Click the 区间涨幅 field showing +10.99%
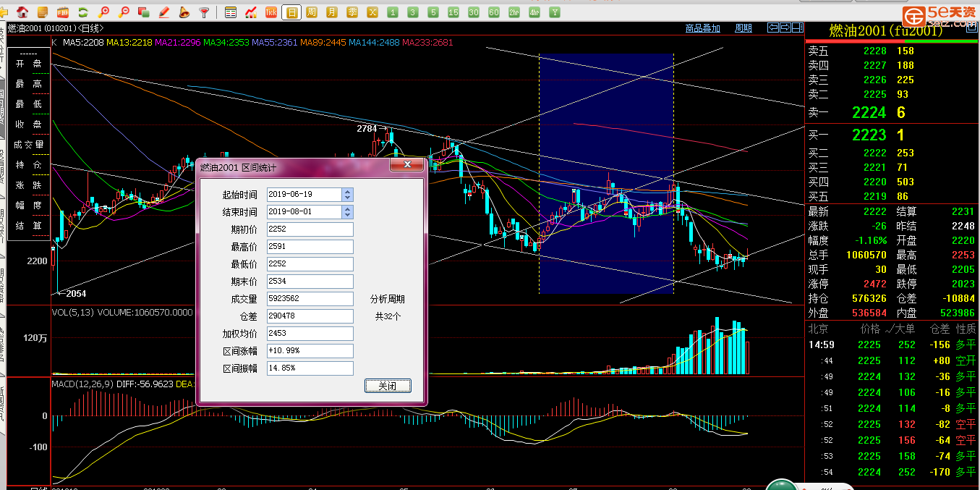The width and height of the screenshot is (980, 490). pyautogui.click(x=310, y=351)
